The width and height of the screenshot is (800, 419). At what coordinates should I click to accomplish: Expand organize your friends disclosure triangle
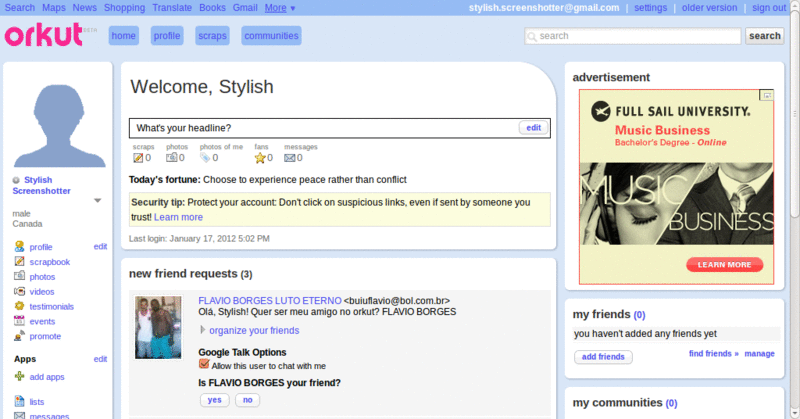203,330
